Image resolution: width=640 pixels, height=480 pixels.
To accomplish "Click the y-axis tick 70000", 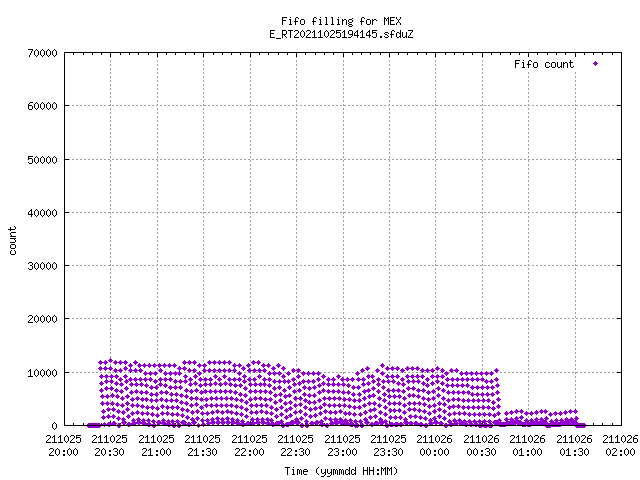I will click(x=42, y=53).
